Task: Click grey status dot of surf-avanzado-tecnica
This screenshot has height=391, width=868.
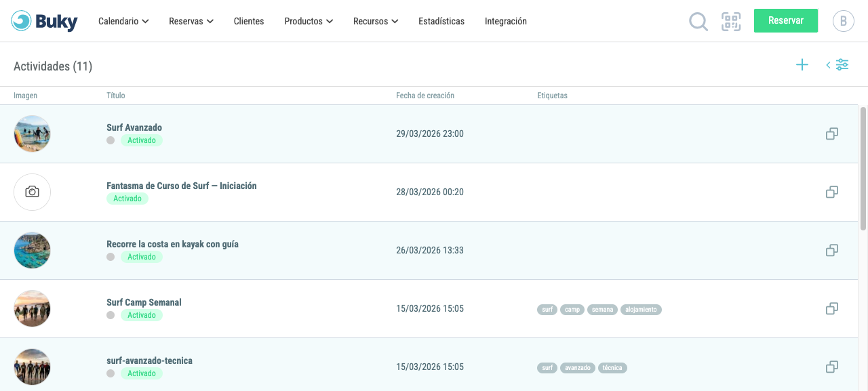Action: [111, 373]
